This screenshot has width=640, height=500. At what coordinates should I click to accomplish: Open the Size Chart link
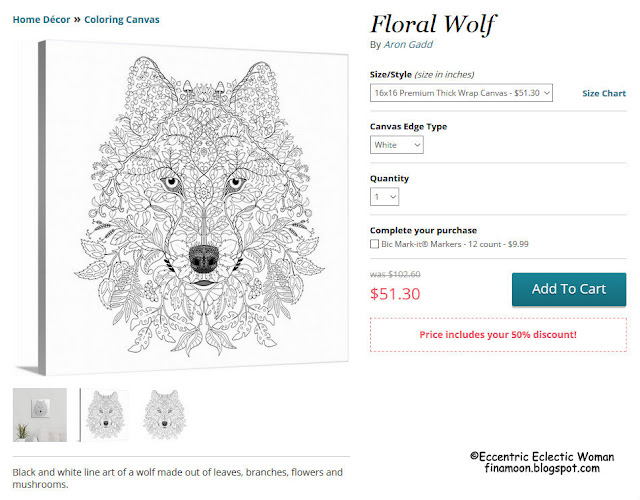pyautogui.click(x=604, y=93)
